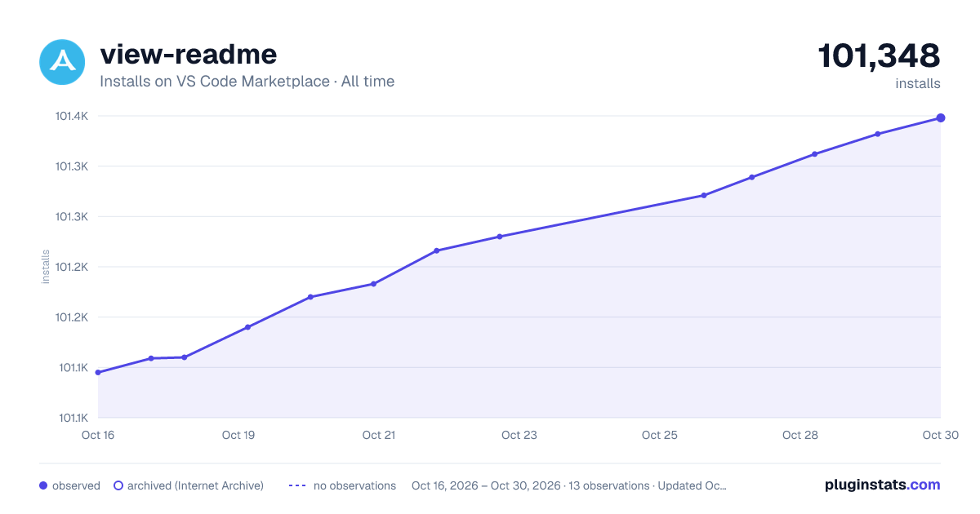Screen dimensions: 980x514
Task: Open the pluginstats.com link
Action: (x=883, y=485)
